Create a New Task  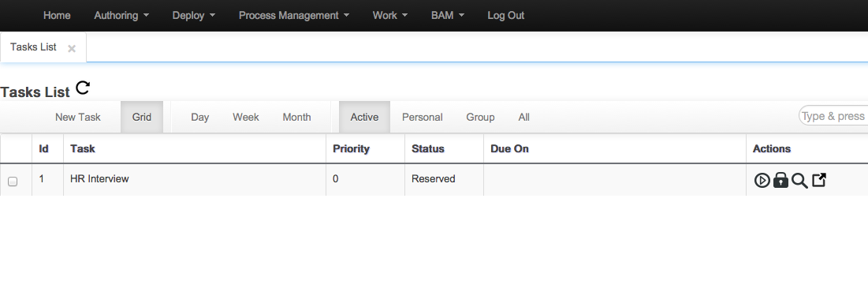78,117
